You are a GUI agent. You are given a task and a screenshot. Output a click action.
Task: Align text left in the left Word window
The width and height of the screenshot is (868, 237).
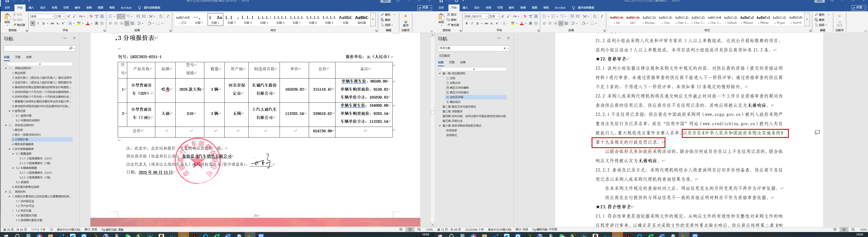(x=111, y=23)
